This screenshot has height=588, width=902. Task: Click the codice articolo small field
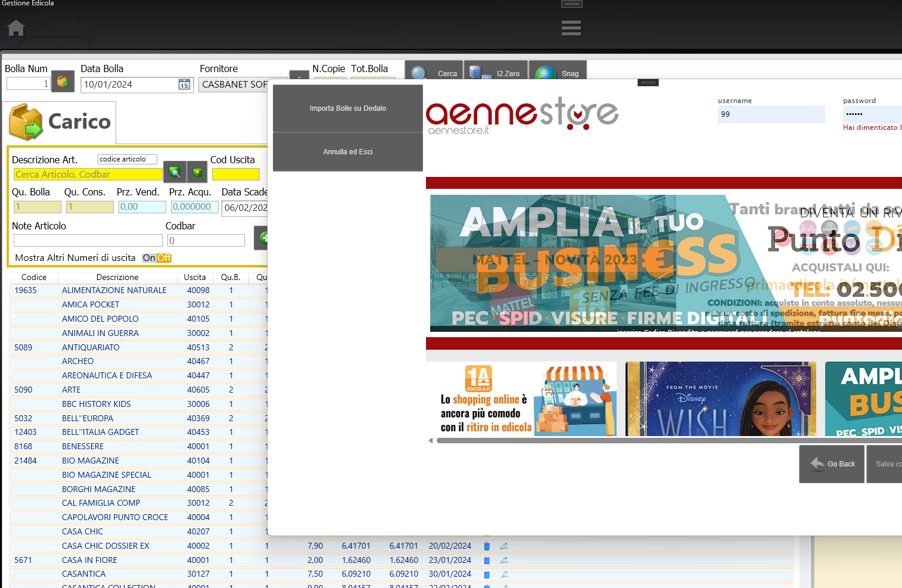127,159
